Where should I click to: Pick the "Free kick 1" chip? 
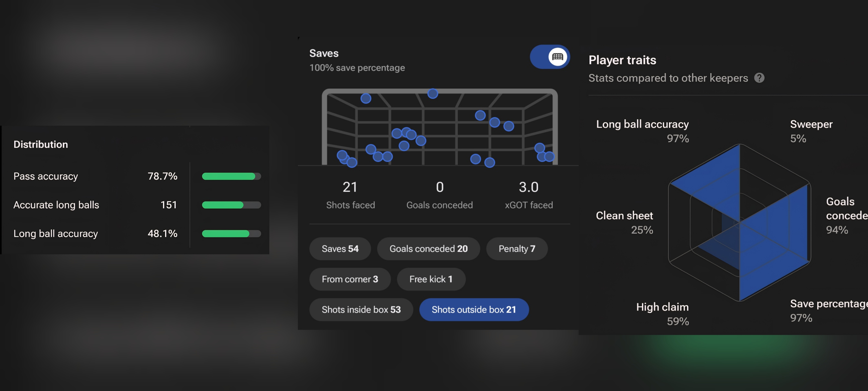pos(431,279)
